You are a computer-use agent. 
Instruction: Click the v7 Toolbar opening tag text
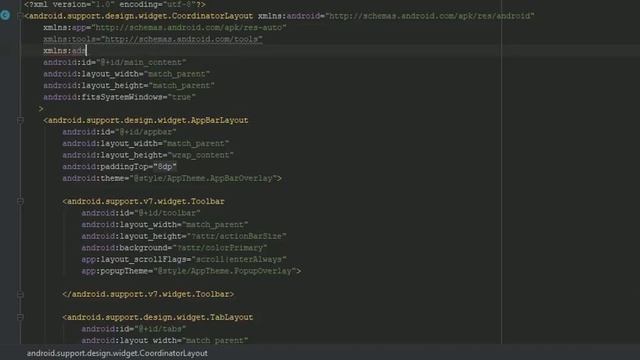pos(143,201)
